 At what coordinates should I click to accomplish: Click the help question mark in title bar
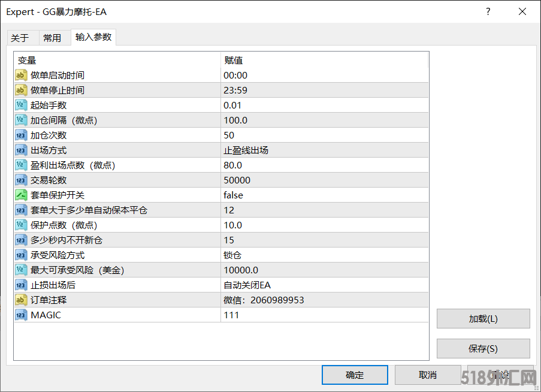pyautogui.click(x=488, y=12)
